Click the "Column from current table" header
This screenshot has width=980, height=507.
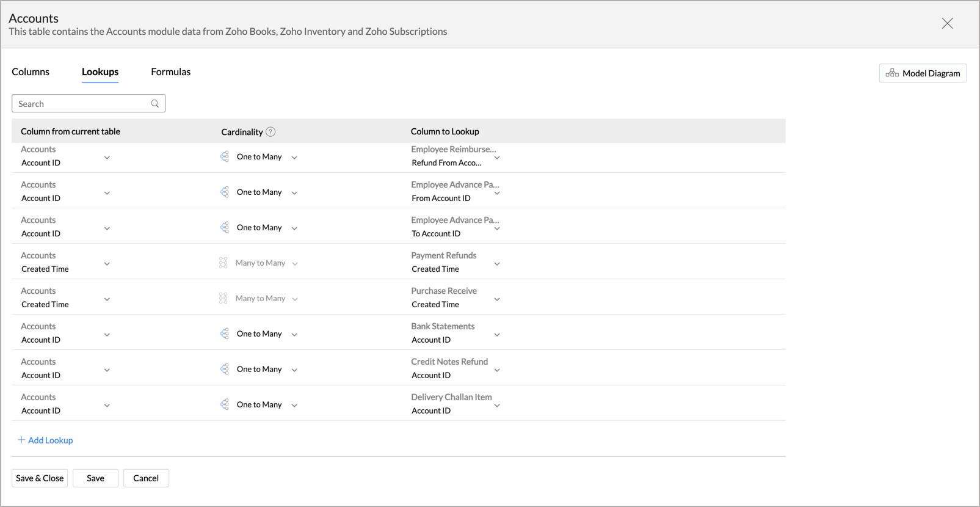[x=70, y=131]
